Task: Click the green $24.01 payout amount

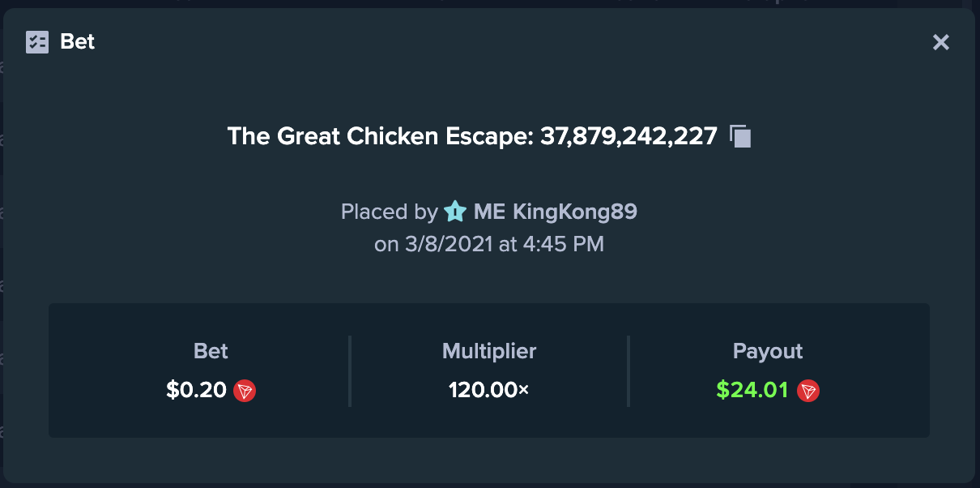Action: (x=752, y=391)
